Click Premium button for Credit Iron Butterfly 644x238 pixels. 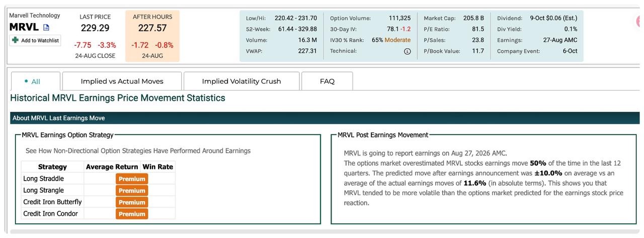point(132,202)
